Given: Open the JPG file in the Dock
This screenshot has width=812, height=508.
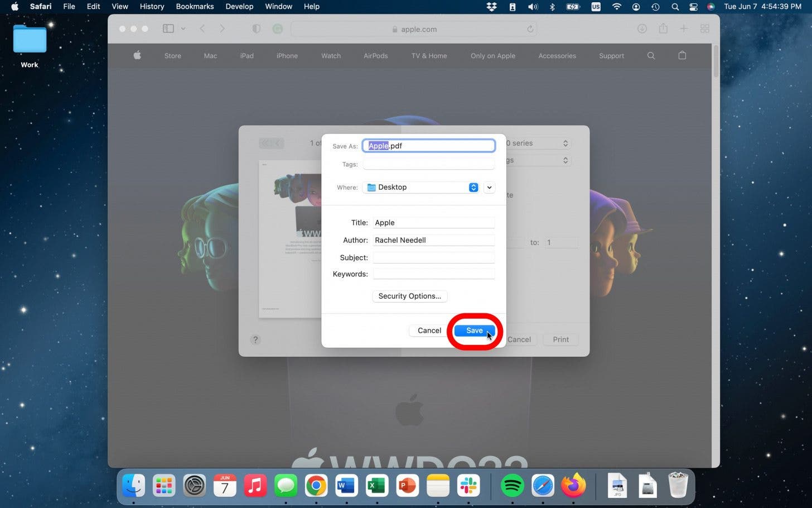Looking at the screenshot, I should click(617, 486).
